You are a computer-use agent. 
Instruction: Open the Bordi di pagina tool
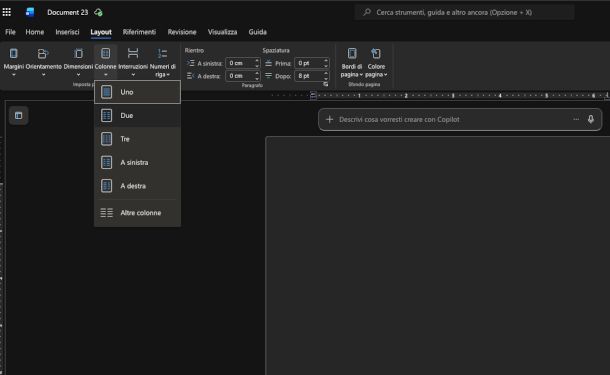point(352,62)
